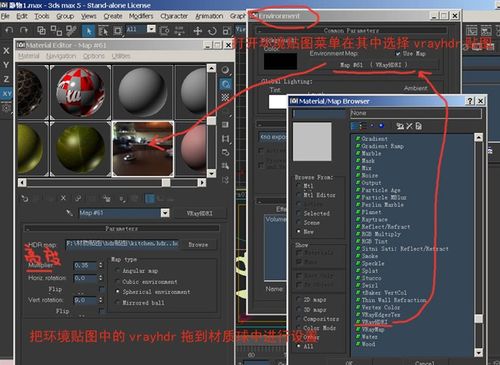The width and height of the screenshot is (500, 365).
Task: Toggle Backlight icon in Material Editor
Action: (x=226, y=84)
